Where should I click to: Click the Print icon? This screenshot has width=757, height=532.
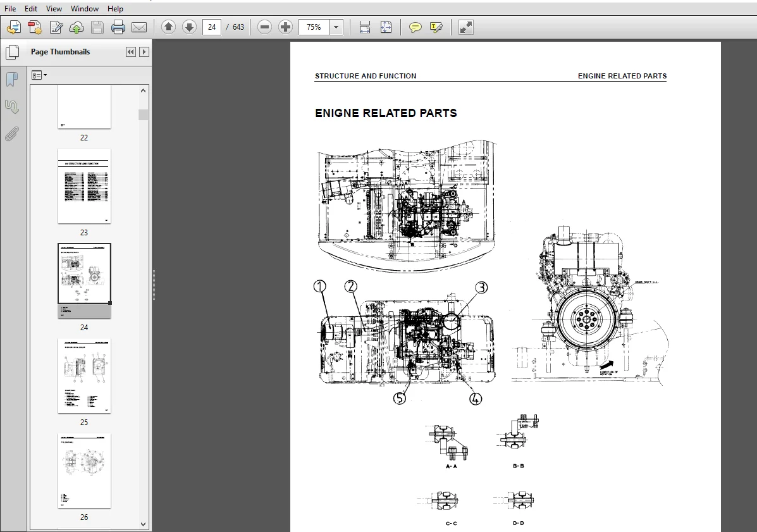[x=118, y=27]
